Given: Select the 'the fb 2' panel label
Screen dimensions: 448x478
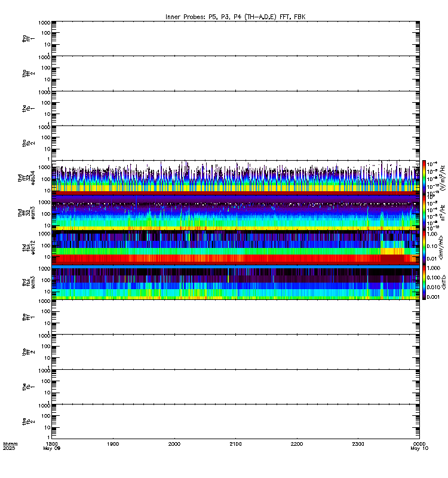Looking at the screenshot, I should [x=28, y=422].
